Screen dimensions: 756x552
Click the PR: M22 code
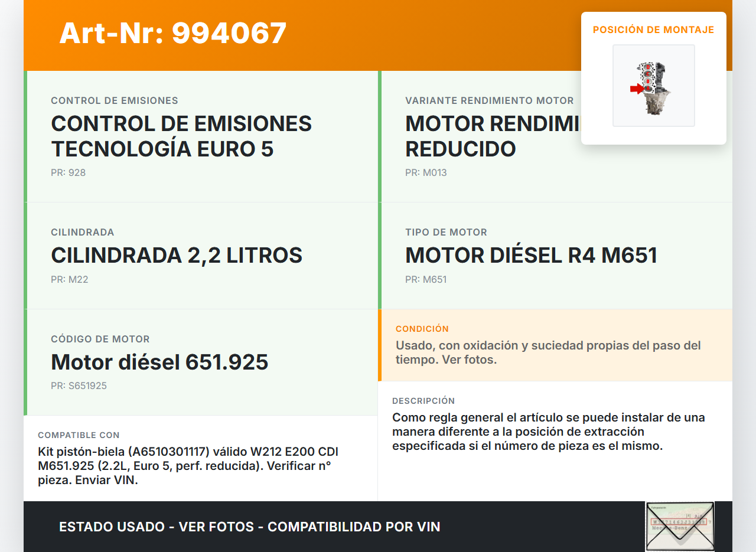click(x=70, y=280)
